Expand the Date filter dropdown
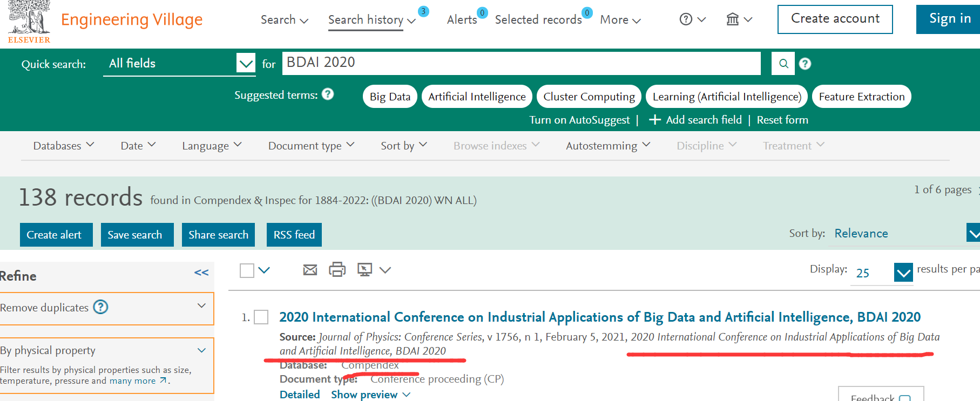Image resolution: width=980 pixels, height=401 pixels. (x=138, y=146)
